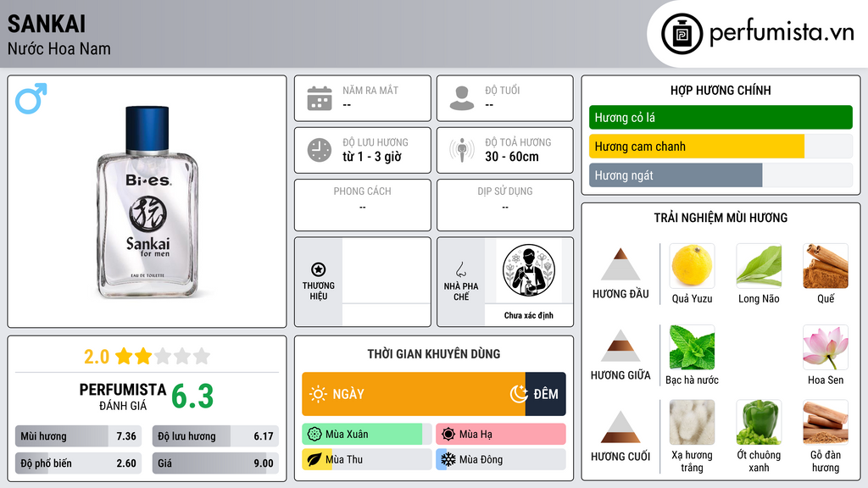The height and width of the screenshot is (488, 868).
Task: Click the Sankai bottle product image
Action: [147, 202]
